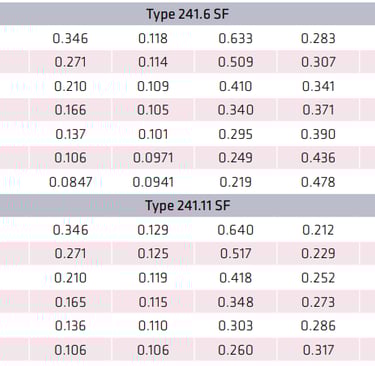Select the cell showing 0.129

[x=153, y=230]
